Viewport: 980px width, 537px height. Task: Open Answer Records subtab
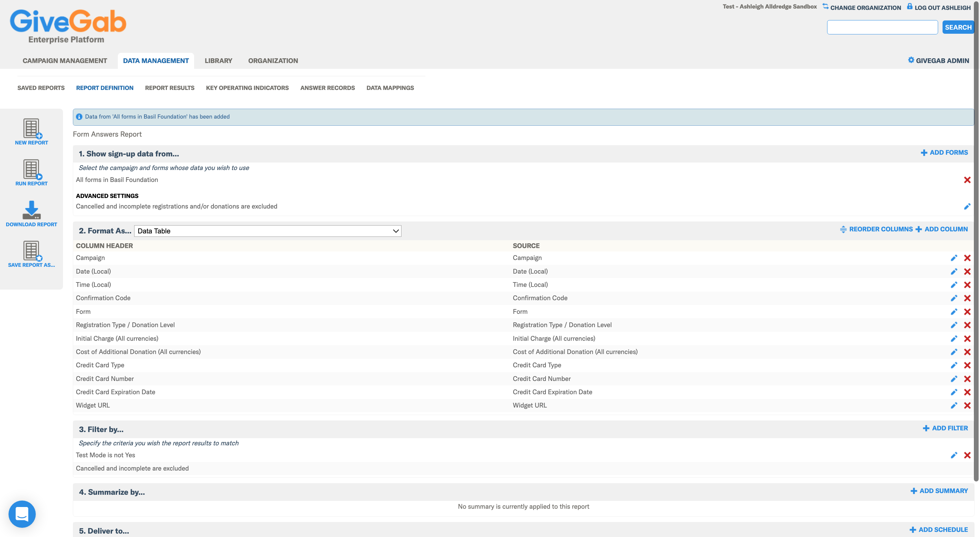click(x=328, y=88)
